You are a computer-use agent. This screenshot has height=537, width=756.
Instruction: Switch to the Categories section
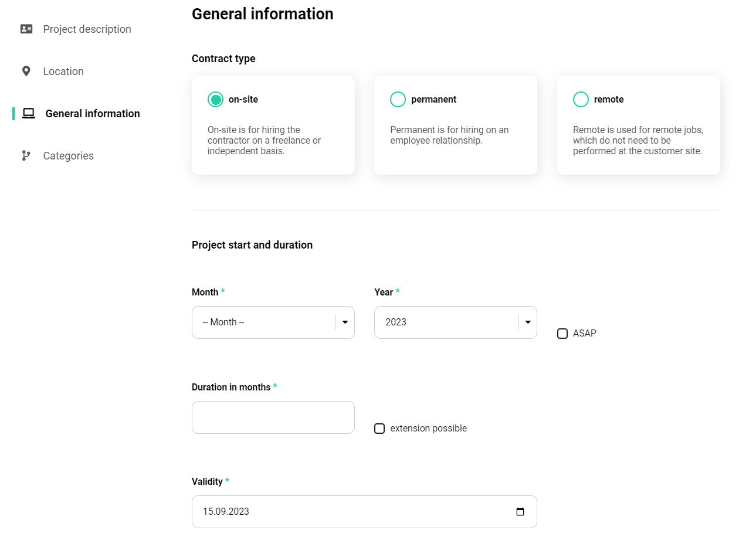68,155
